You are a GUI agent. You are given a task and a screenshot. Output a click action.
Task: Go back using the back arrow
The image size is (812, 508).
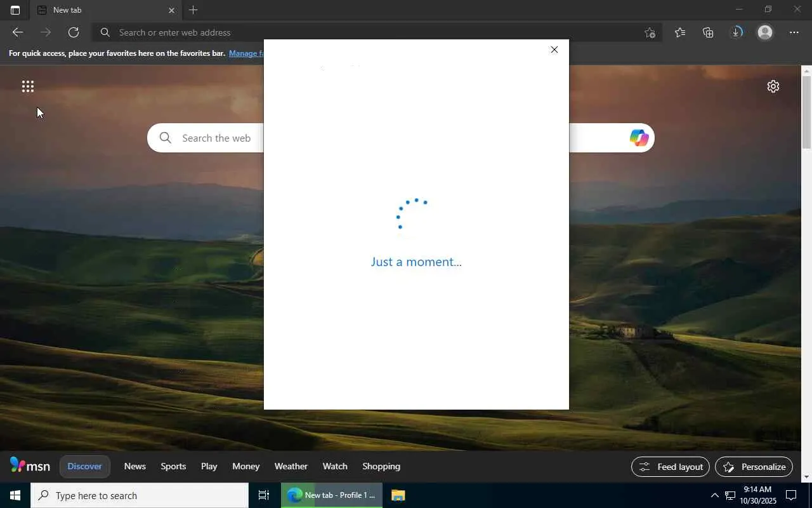[x=18, y=32]
